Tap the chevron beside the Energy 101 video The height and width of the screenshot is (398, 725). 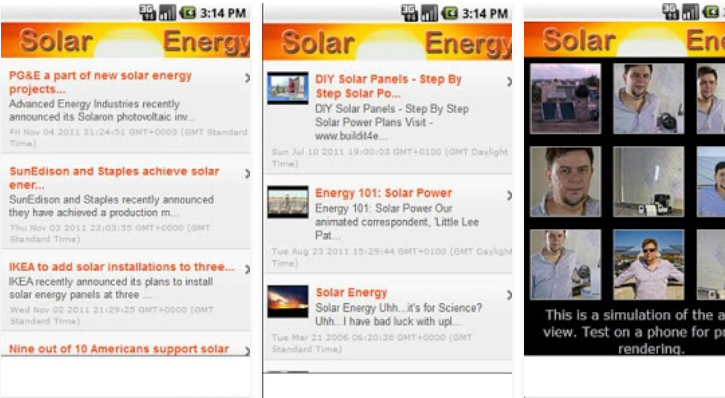tap(509, 196)
